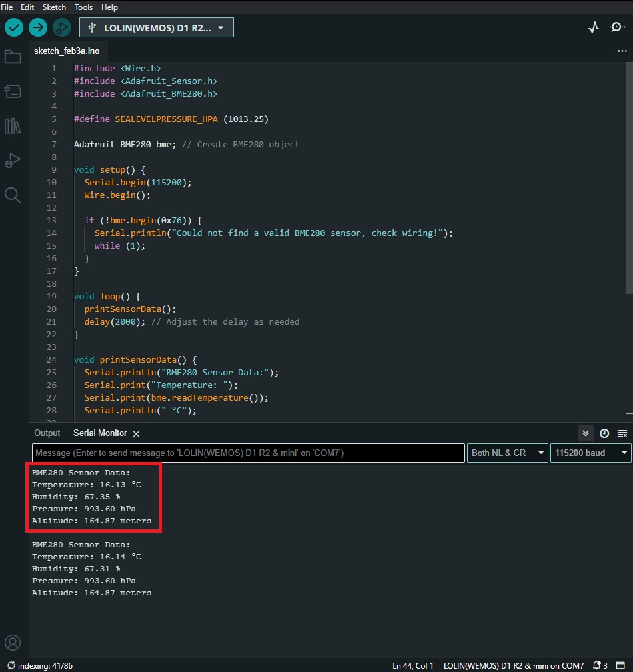Click the Verify sketch checkmark button
This screenshot has width=633, height=672.
(14, 28)
